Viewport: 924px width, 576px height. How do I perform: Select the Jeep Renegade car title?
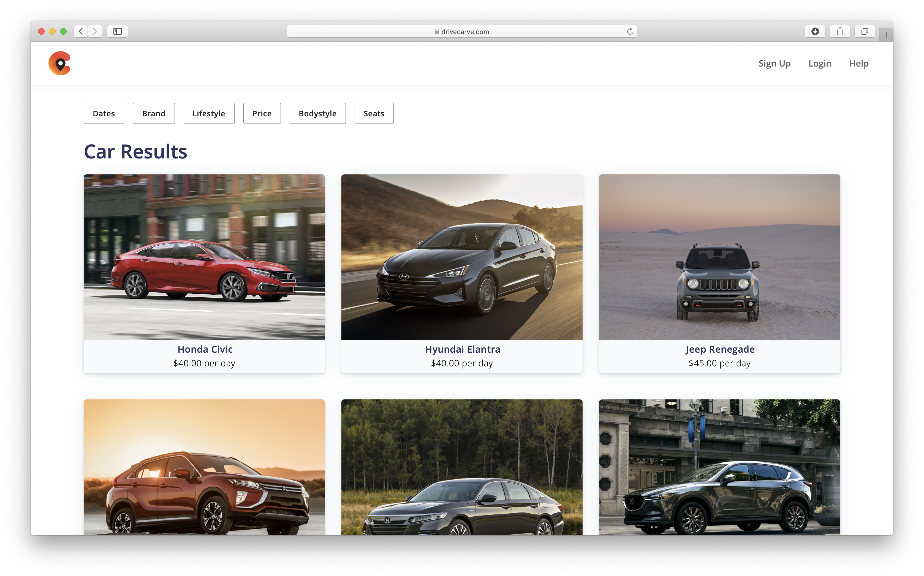(719, 349)
